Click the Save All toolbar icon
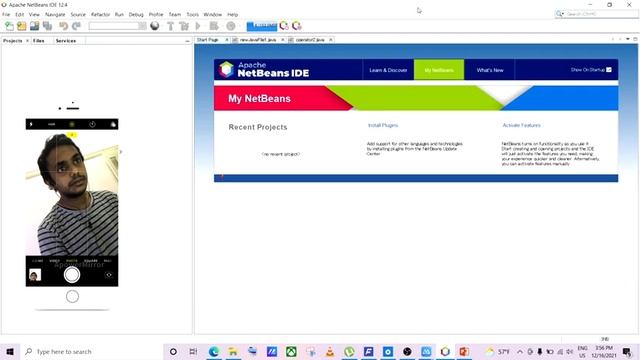Image resolution: width=640 pixels, height=360 pixels. (47, 26)
